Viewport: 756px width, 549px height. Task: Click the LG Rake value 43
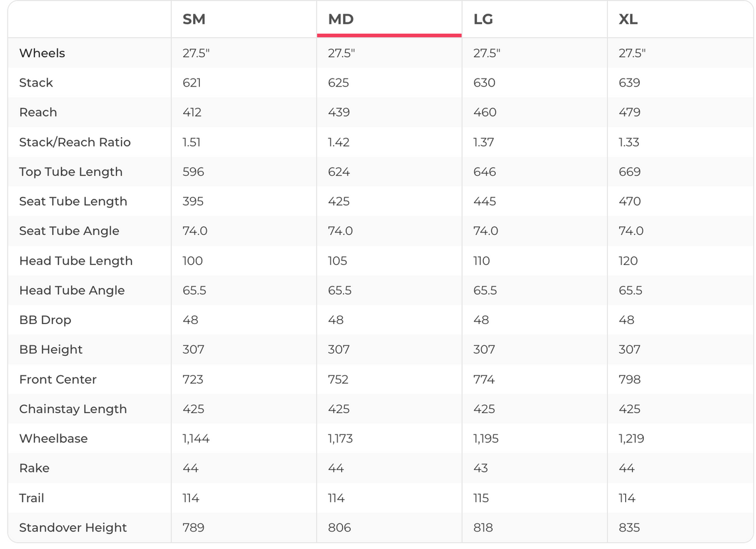tap(481, 468)
